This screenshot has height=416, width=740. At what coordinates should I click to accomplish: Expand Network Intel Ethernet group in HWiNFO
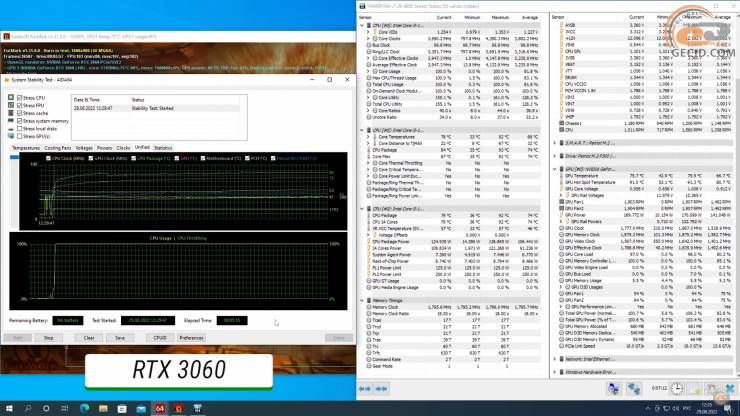555,359
